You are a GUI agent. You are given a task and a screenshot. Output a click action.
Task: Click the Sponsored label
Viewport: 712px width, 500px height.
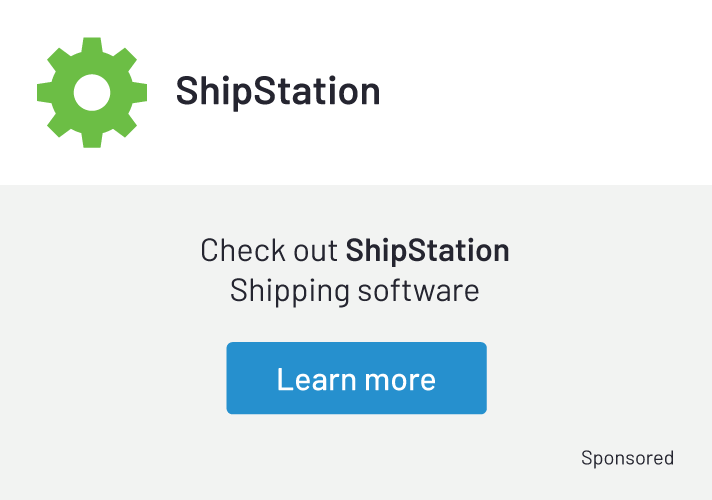[627, 458]
